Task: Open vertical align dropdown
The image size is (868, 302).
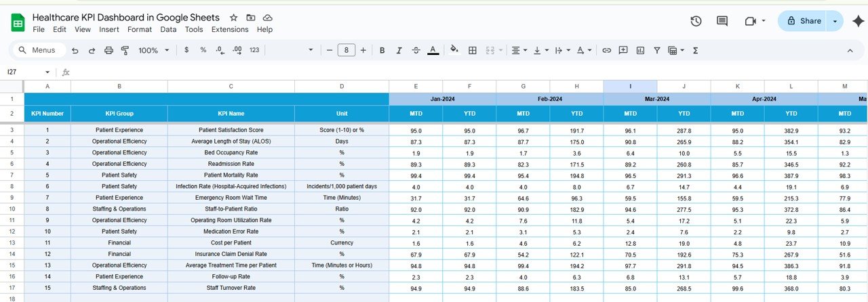Action: (540, 50)
